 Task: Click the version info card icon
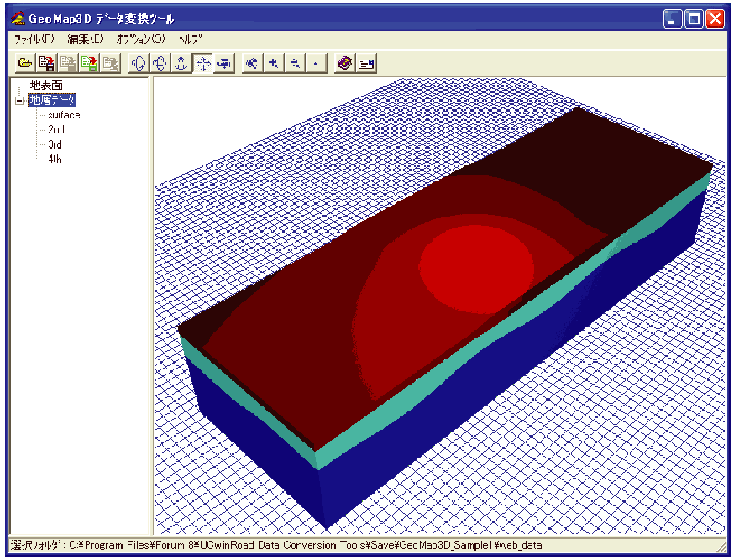point(366,63)
